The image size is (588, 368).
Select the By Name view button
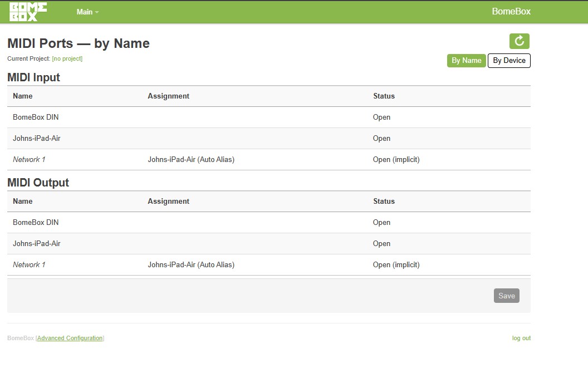click(466, 61)
